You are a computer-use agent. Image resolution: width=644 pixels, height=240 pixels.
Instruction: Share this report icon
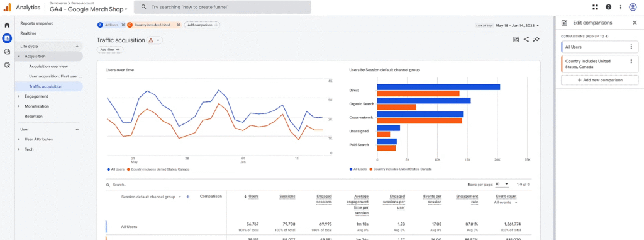[526, 40]
